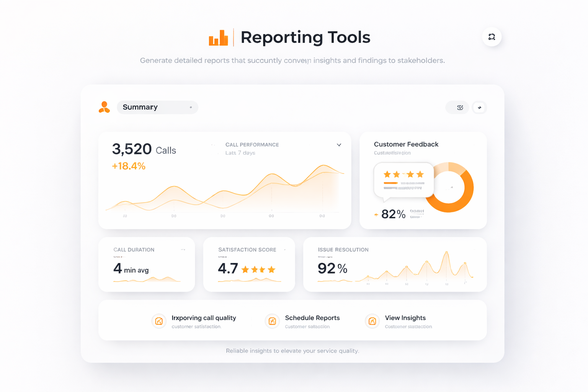588x392 pixels.
Task: Click the speech bubble rating badge on Customer Feedback
Action: 403,180
